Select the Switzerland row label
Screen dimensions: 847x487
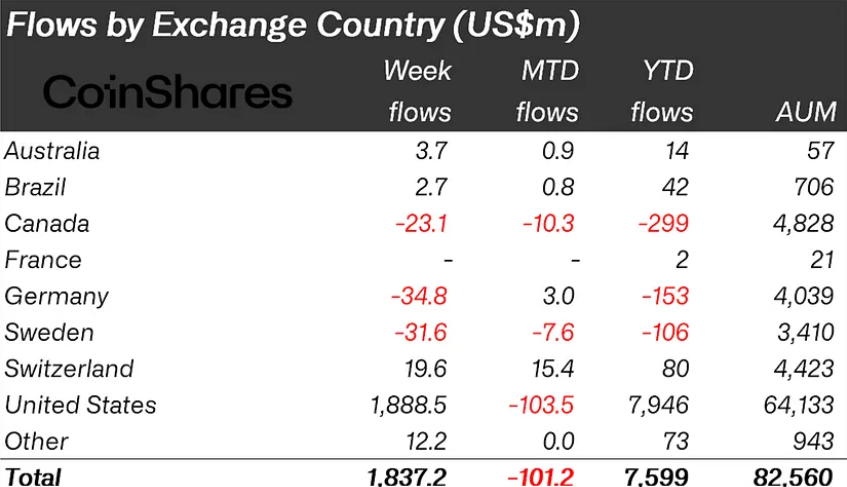(69, 368)
